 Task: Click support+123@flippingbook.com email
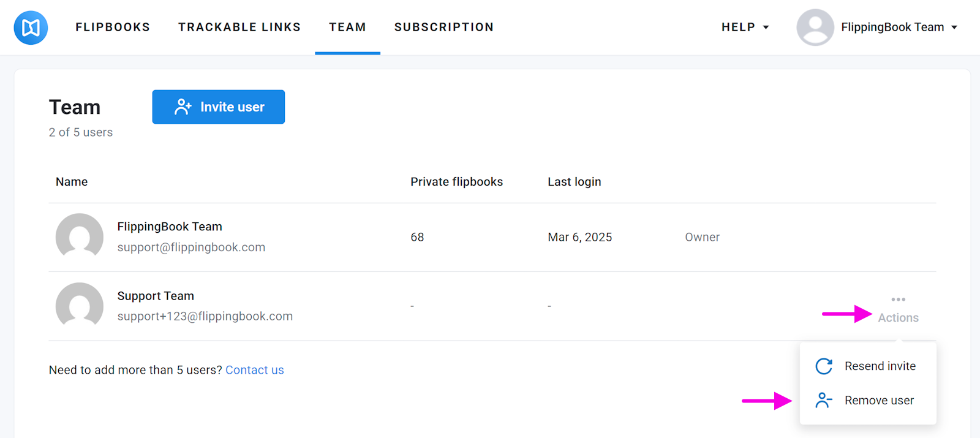click(x=205, y=317)
